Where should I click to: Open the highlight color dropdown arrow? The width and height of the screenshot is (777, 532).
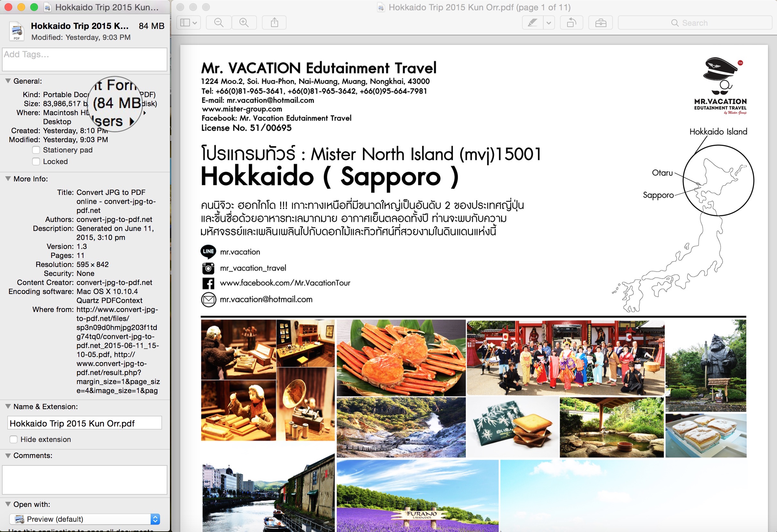[x=549, y=23]
